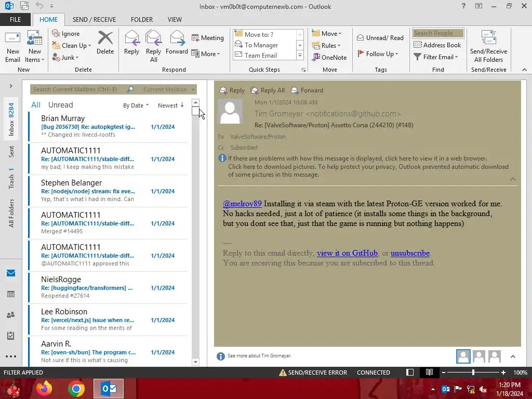Open the Address Book

(437, 45)
